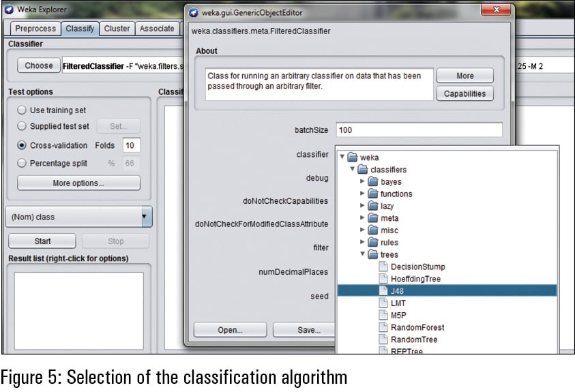The image size is (575, 392).
Task: Click the batchSize input field
Action: (419, 130)
